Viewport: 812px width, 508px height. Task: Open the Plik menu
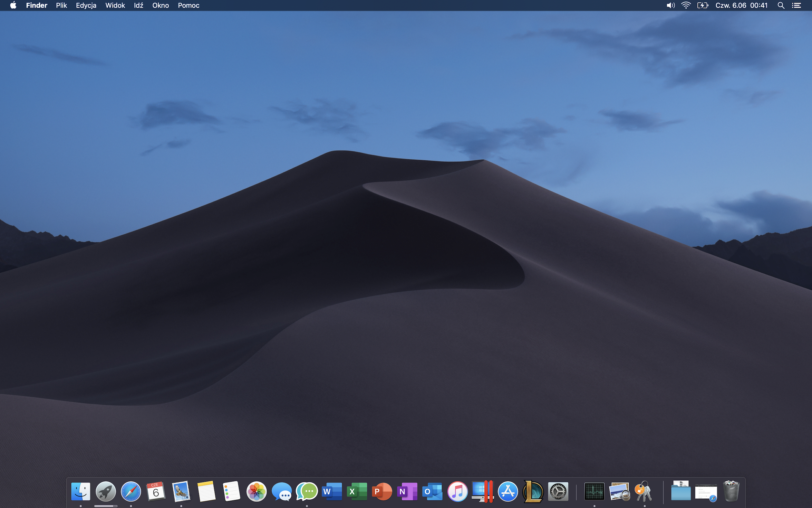[61, 5]
